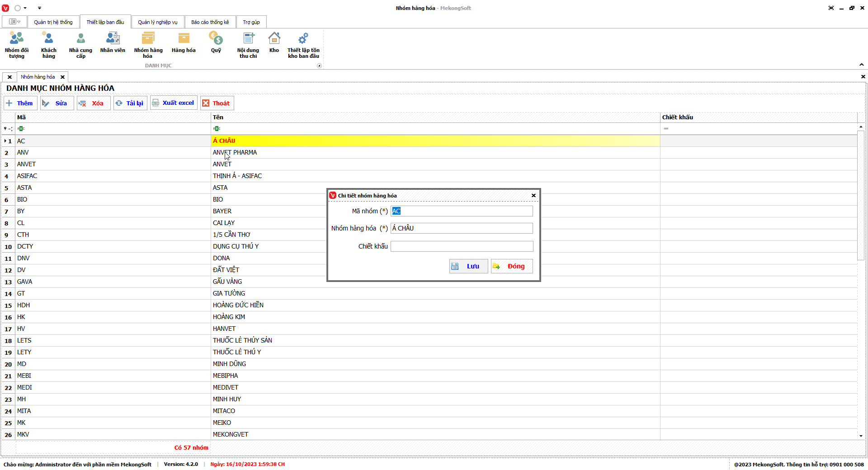868x470 pixels.
Task: Open Thiết lập tồn kho ban đầu
Action: [303, 45]
